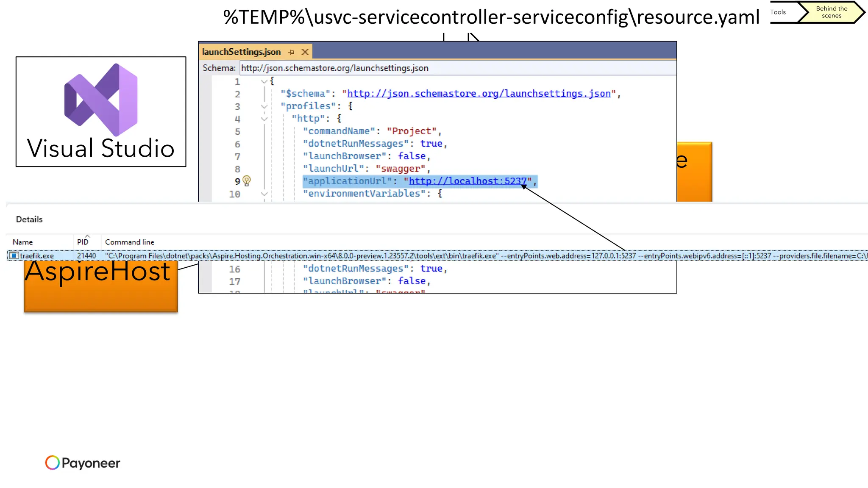Image resolution: width=868 pixels, height=488 pixels.
Task: Click the lightbulb quick actions icon on line 9
Action: point(247,181)
